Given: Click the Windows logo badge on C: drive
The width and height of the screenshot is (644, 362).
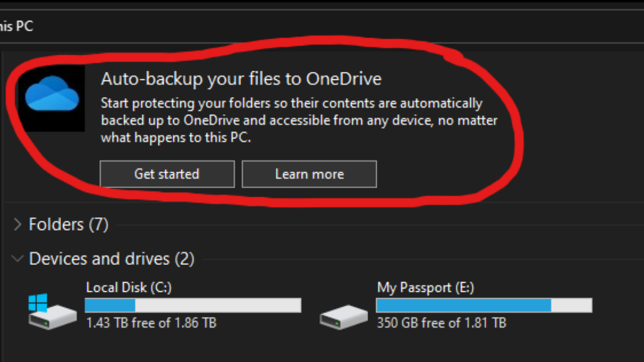Looking at the screenshot, I should coord(38,302).
